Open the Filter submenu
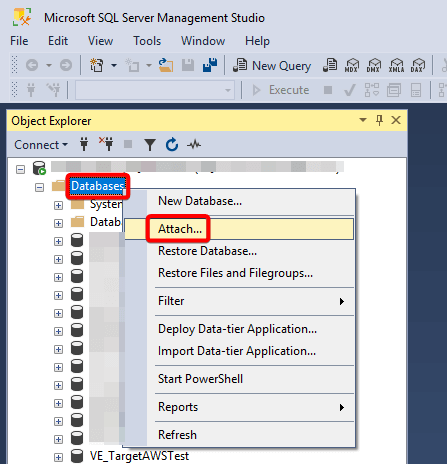Image resolution: width=447 pixels, height=464 pixels. (x=240, y=301)
